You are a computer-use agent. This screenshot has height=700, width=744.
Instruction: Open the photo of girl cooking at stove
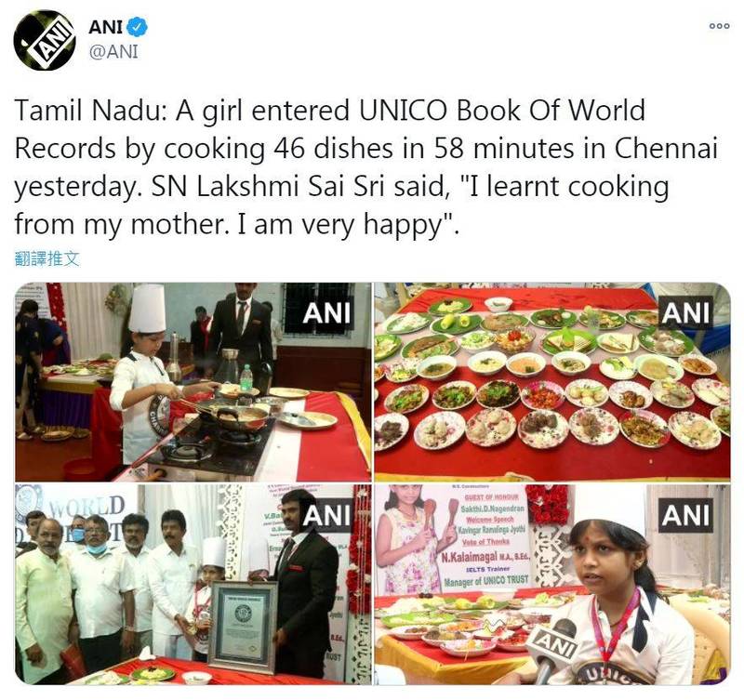coord(193,382)
